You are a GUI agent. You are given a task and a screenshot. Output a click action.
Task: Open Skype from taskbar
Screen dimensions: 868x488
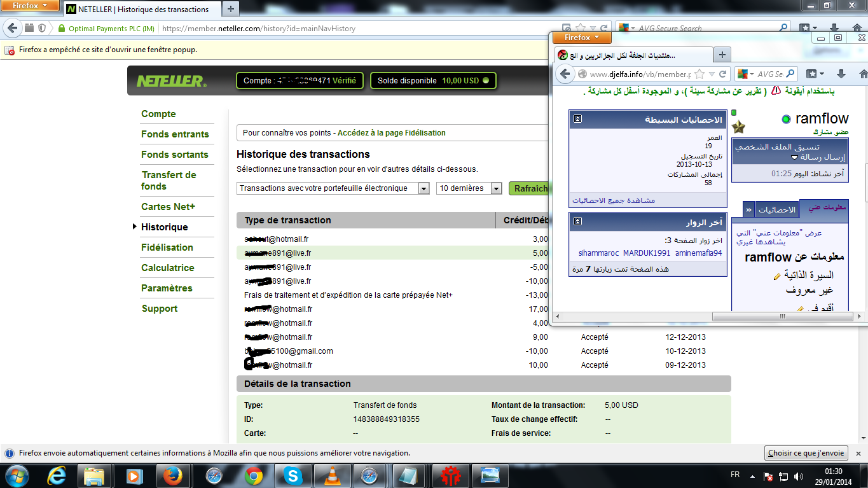click(293, 475)
